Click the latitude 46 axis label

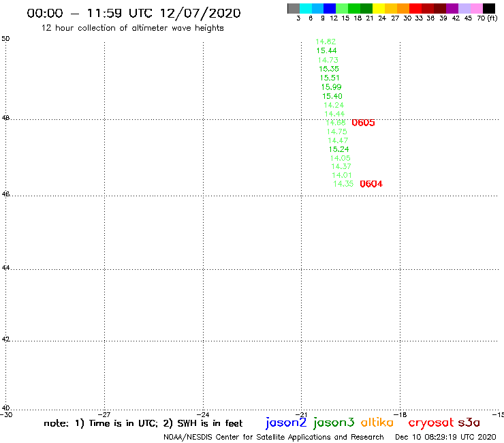5,194
